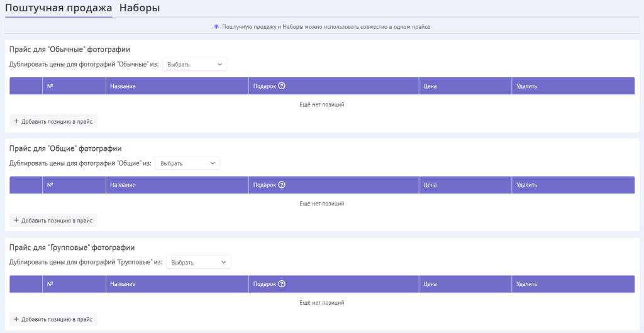The width and height of the screenshot is (644, 333).
Task: Switch to the "Поштучная продажа" tab
Action: pyautogui.click(x=58, y=8)
